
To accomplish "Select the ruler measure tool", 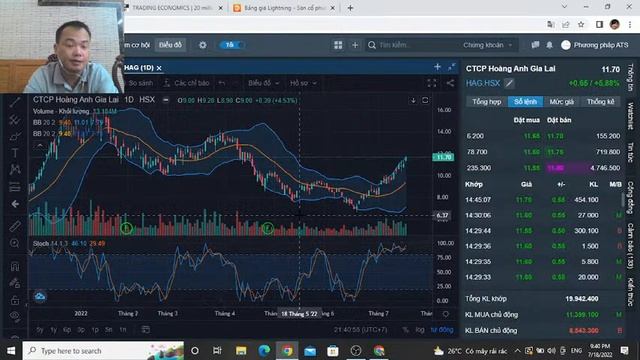I will point(15,226).
